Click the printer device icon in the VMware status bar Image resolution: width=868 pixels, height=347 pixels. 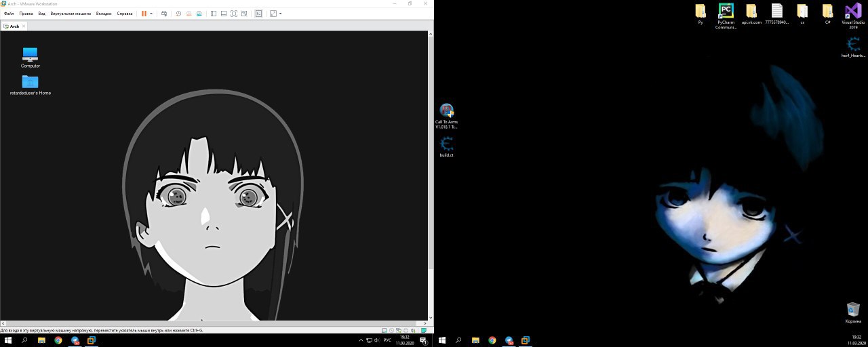pos(407,330)
